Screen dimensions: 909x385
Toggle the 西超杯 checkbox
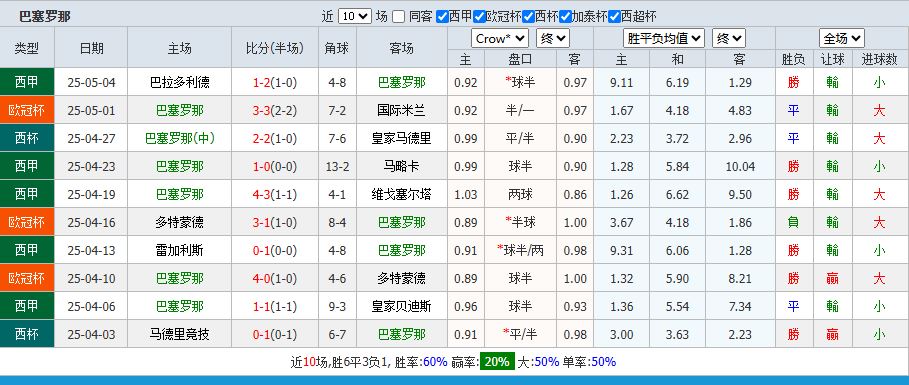point(615,16)
